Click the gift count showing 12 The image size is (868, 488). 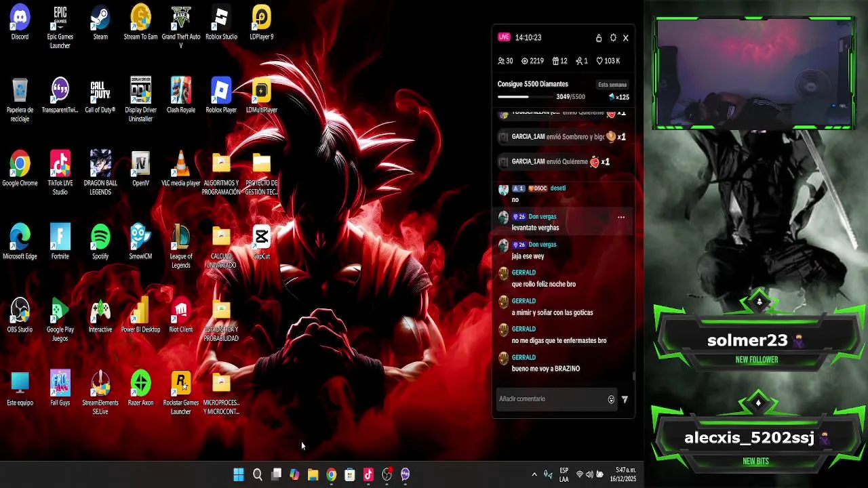tap(559, 61)
